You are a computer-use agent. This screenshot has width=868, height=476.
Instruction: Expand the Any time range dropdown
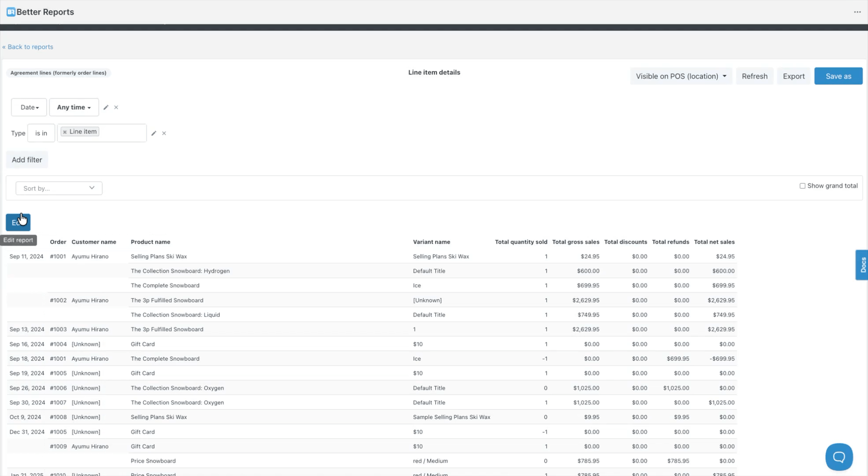[74, 107]
